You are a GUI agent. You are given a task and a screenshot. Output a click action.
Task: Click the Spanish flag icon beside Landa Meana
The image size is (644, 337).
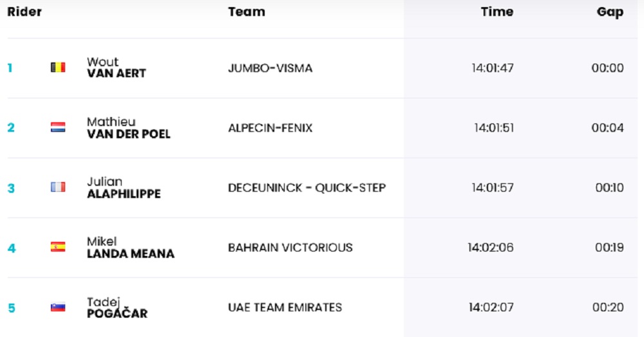click(58, 247)
